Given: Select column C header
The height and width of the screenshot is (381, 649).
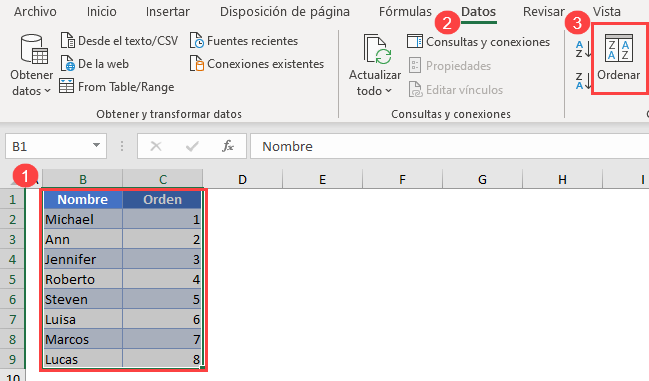Looking at the screenshot, I should pos(163,180).
